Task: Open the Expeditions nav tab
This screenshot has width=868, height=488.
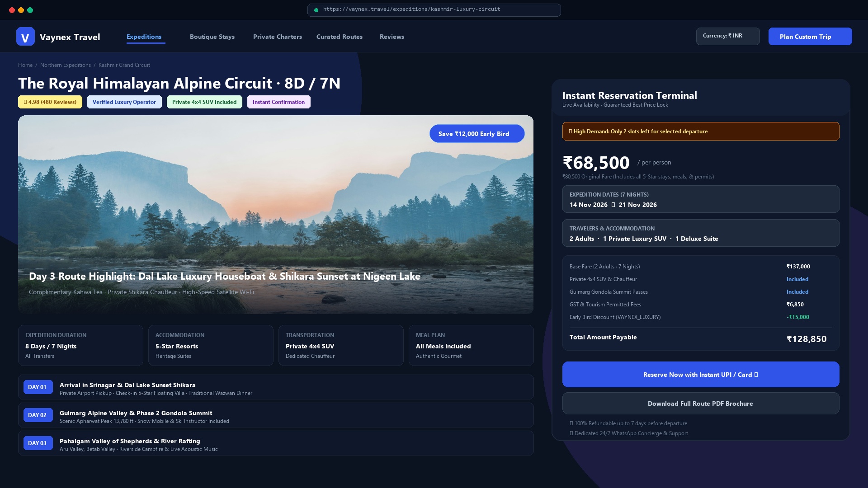Action: (144, 37)
